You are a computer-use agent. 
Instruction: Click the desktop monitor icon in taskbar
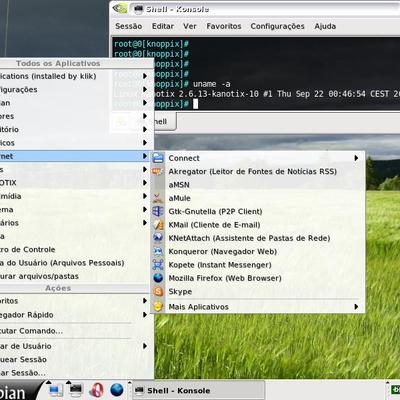[x=56, y=390]
